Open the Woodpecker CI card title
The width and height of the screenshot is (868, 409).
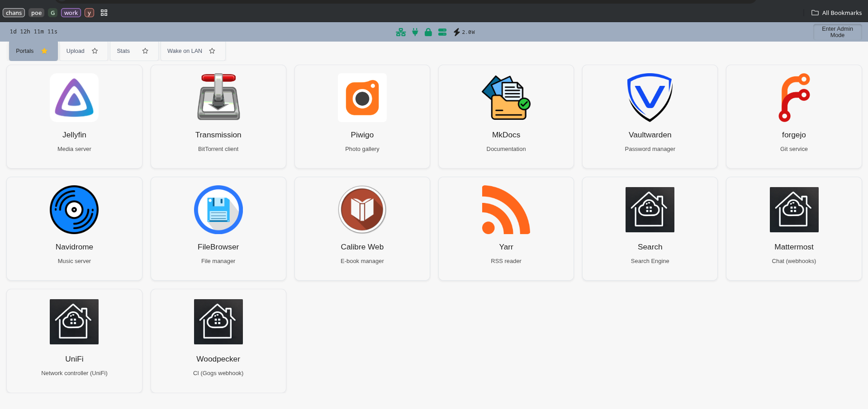tap(218, 359)
